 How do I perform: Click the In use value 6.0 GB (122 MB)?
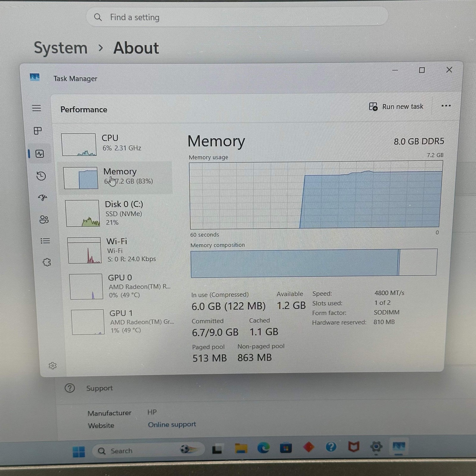pyautogui.click(x=228, y=306)
